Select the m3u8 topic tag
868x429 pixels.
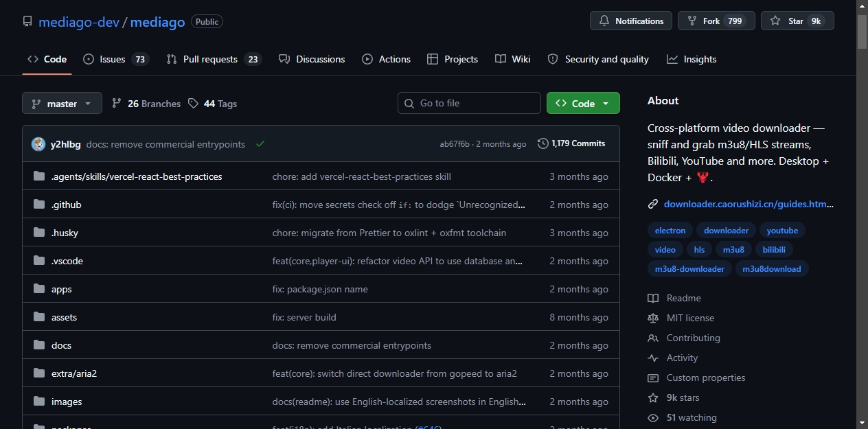(733, 250)
